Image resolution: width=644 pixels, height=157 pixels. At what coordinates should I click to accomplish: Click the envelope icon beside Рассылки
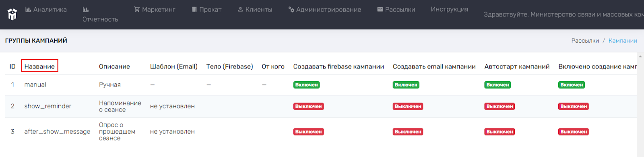click(x=380, y=9)
